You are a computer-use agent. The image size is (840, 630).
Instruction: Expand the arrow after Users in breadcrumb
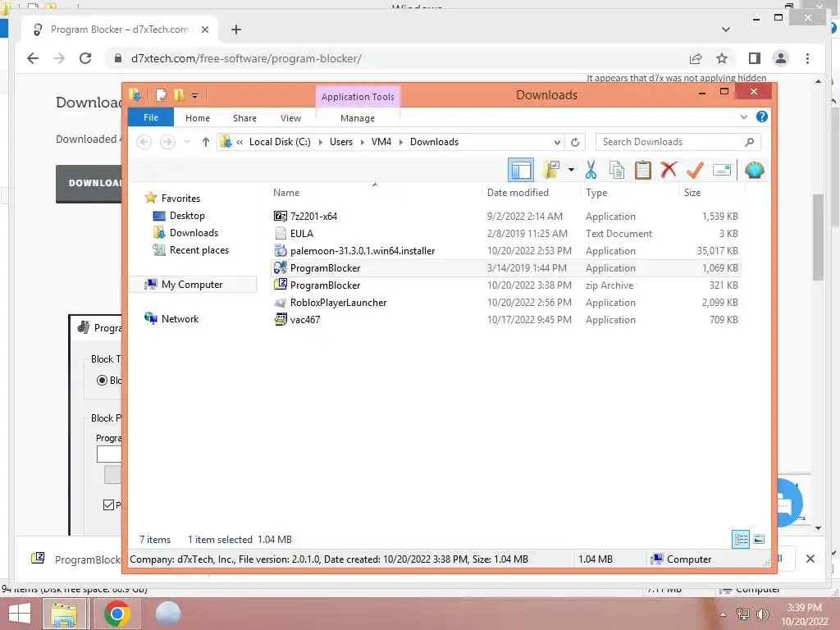point(362,142)
